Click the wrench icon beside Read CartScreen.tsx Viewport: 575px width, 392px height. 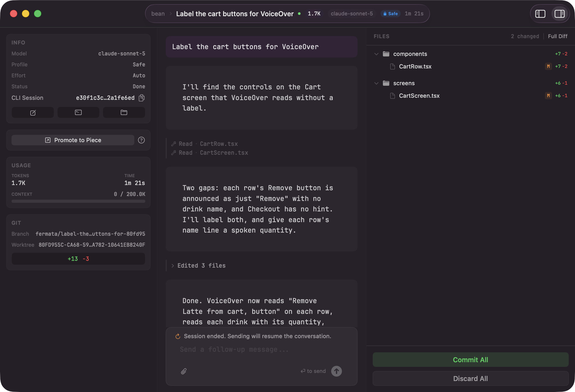coord(174,153)
